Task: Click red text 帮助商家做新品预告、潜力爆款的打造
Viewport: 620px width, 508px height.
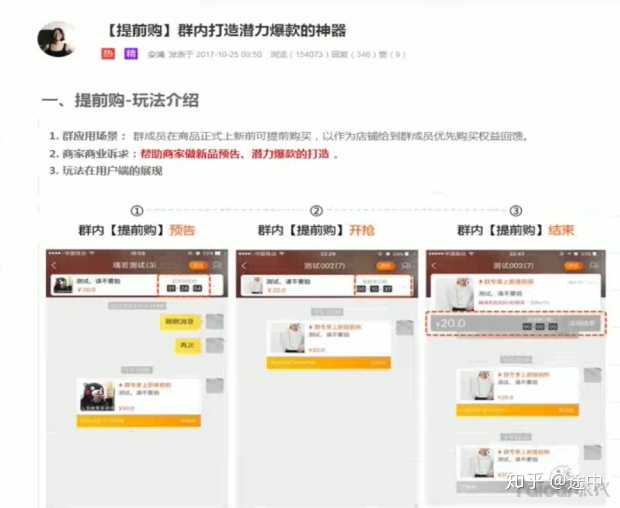Action: [235, 154]
